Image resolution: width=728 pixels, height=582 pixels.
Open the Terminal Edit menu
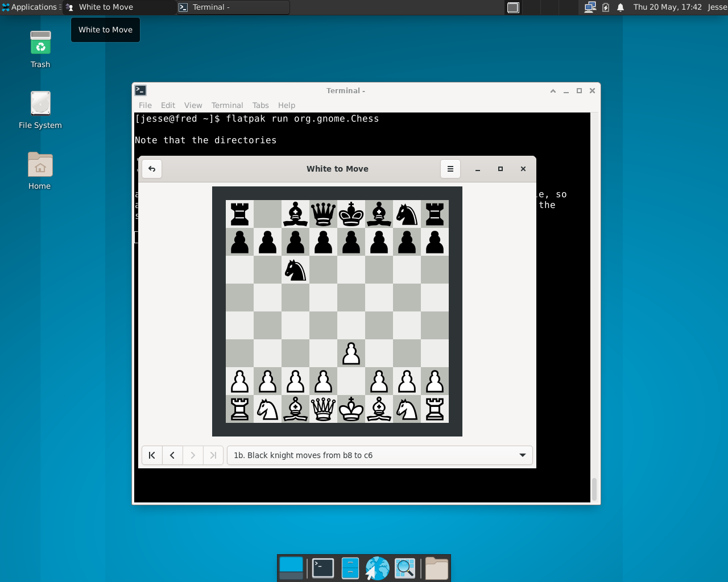pos(168,105)
